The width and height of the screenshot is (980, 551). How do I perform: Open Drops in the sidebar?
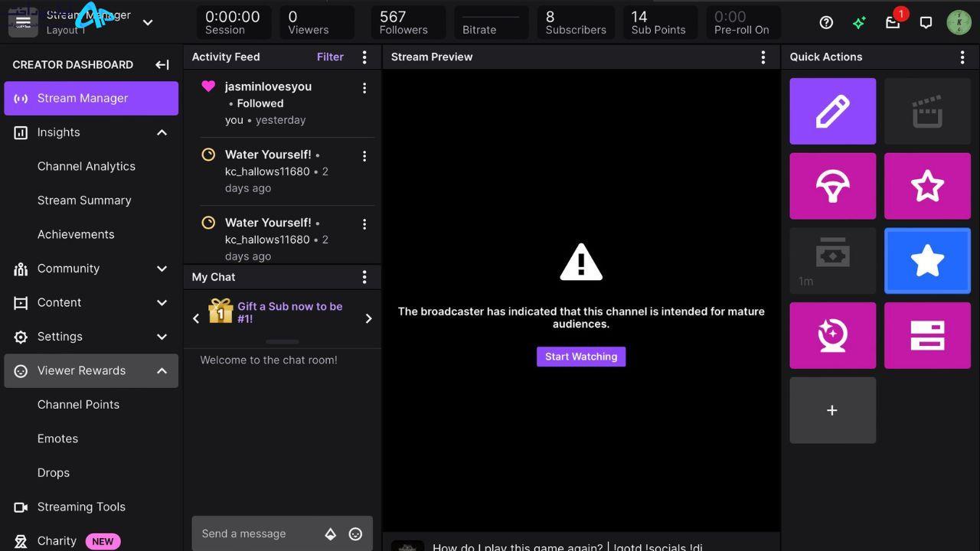[54, 473]
